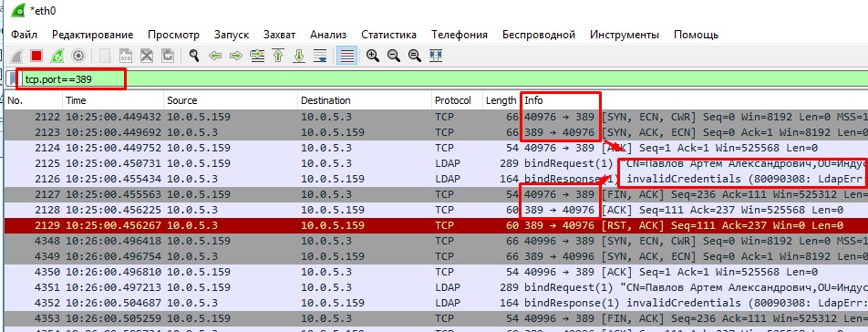
Task: Open the Анализ menu
Action: pos(328,35)
